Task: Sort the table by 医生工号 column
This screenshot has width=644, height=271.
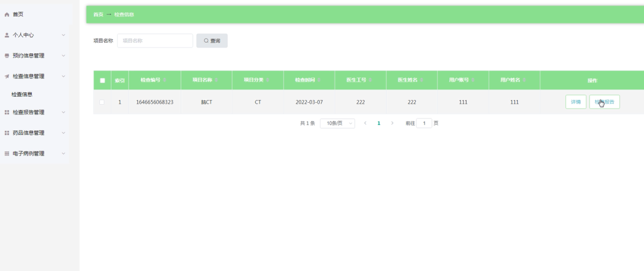Action: pos(371,80)
